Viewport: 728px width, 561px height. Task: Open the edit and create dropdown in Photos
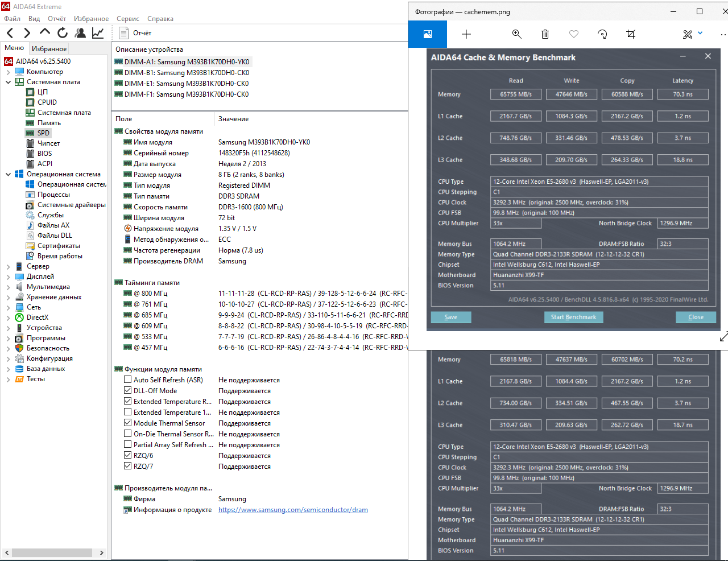693,34
